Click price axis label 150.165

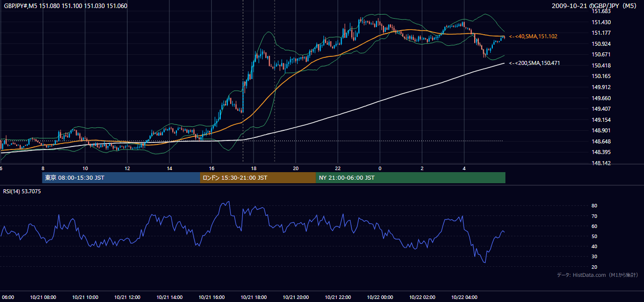(x=601, y=76)
